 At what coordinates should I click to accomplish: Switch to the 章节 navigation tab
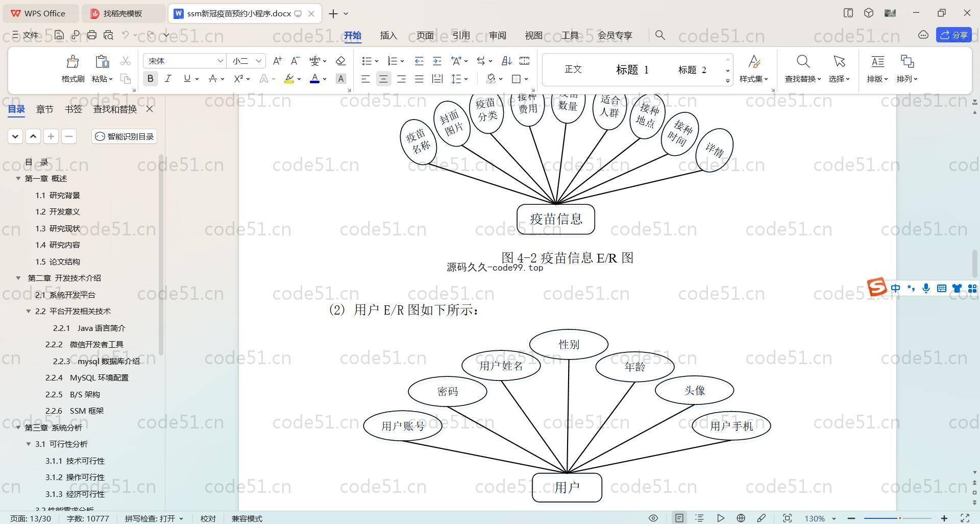44,109
